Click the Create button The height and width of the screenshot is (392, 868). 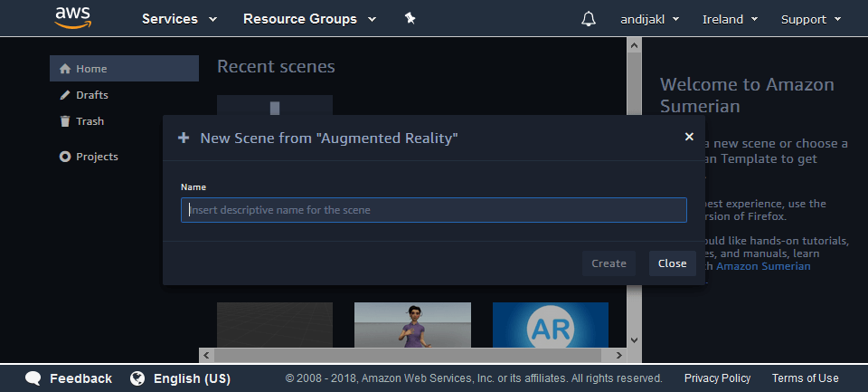point(609,263)
